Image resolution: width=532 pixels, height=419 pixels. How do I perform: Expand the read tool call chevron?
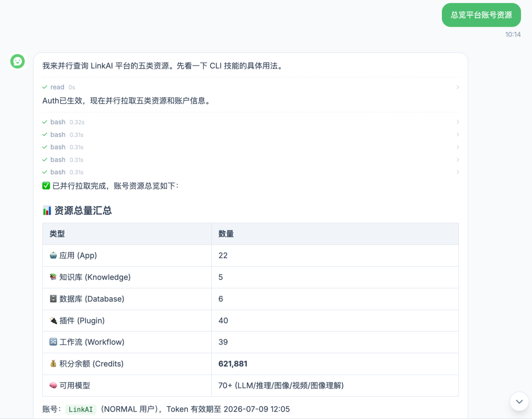[x=458, y=87]
